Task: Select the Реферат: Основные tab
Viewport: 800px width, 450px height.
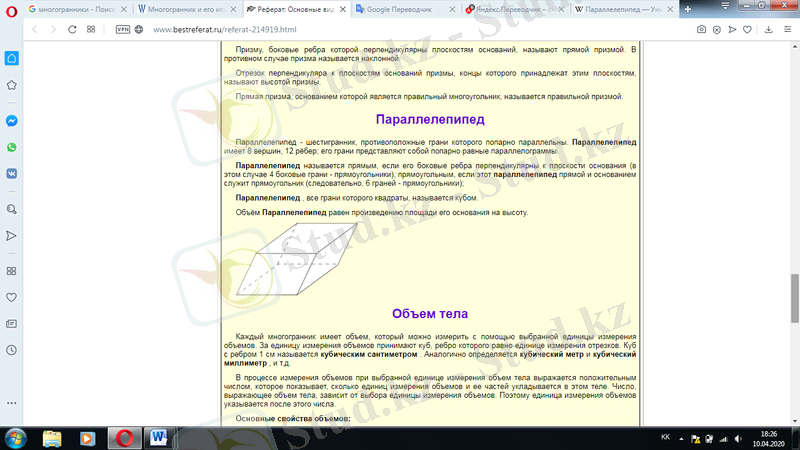Action: pos(296,9)
